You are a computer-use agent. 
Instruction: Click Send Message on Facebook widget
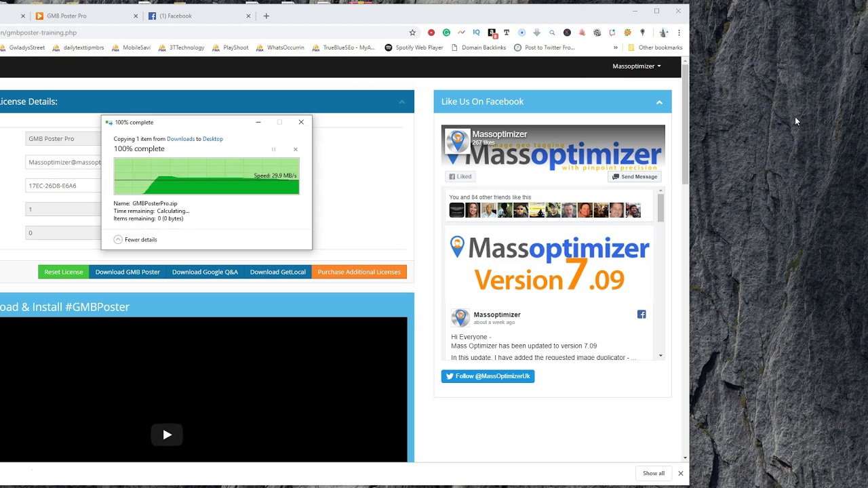click(635, 177)
